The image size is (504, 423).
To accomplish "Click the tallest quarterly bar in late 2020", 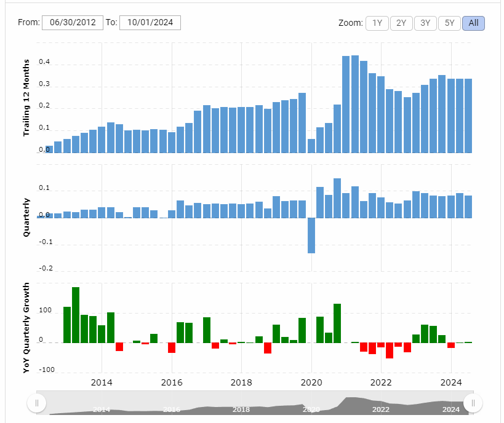I will (x=337, y=198).
